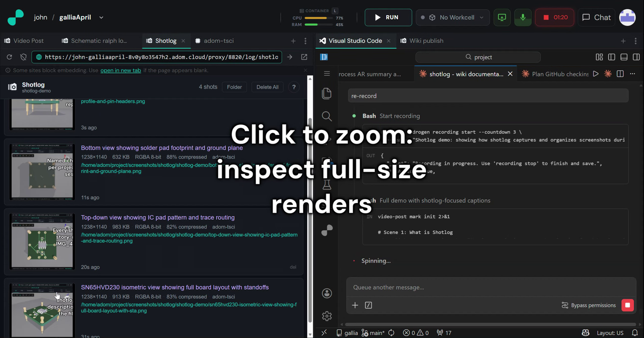Open 'SN65HVD230 isometric view' shot title
Screen dimensions: 644x338
pos(175,287)
